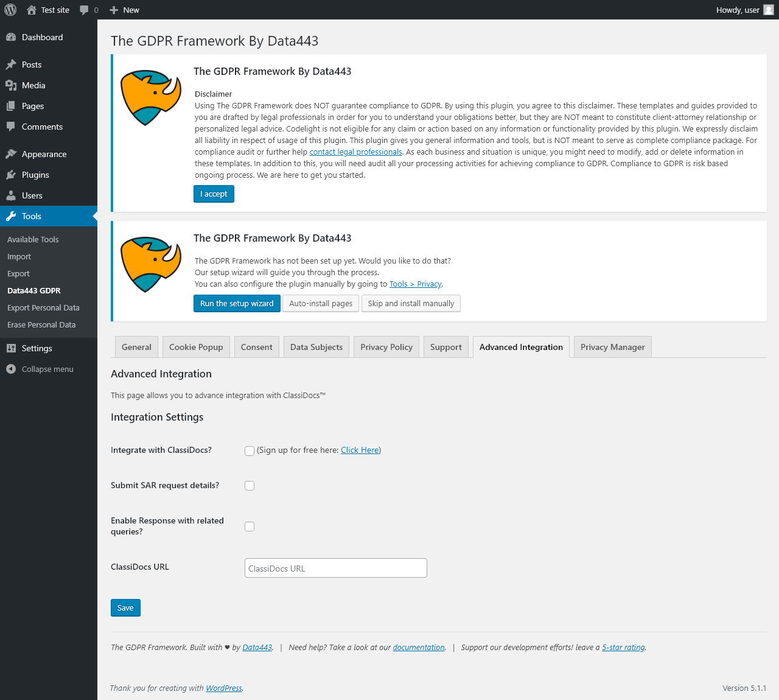779x700 pixels.
Task: Open Media via its sidebar icon
Action: [x=11, y=85]
